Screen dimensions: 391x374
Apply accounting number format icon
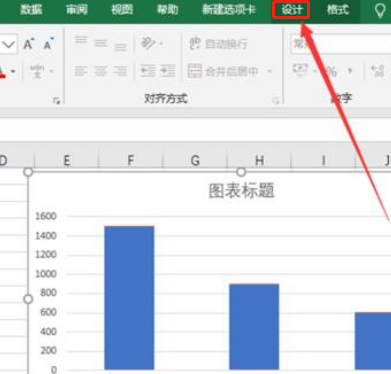click(x=300, y=71)
